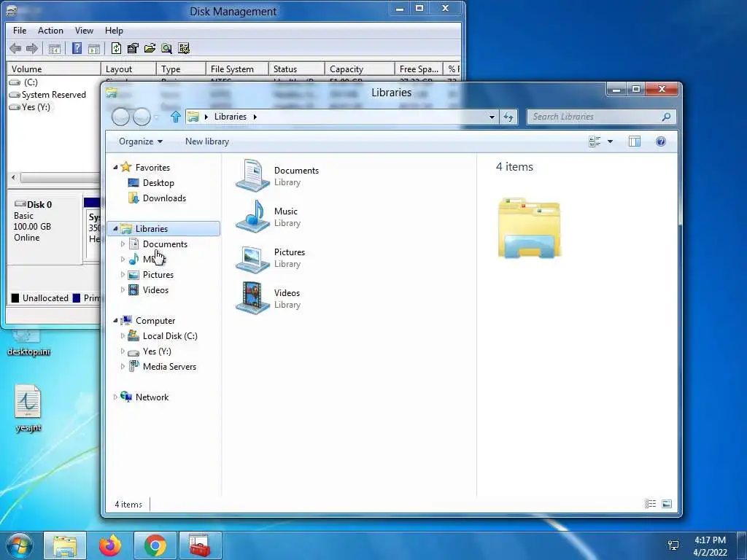Open the View menu in Disk Management

(84, 31)
